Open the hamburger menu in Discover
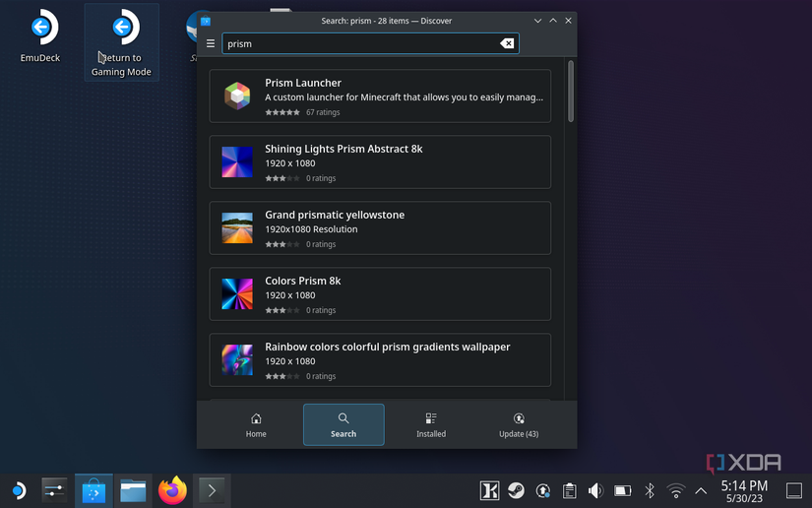This screenshot has width=812, height=508. (211, 43)
